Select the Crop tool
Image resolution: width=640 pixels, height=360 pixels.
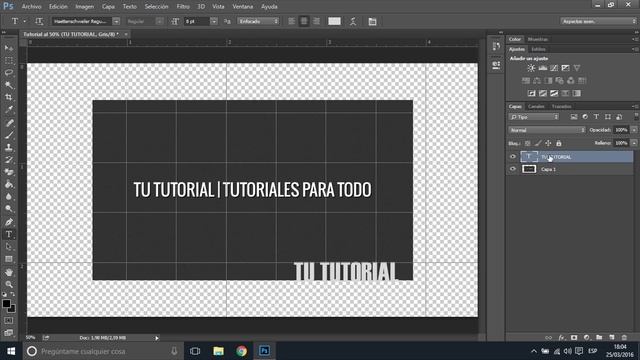[x=9, y=97]
